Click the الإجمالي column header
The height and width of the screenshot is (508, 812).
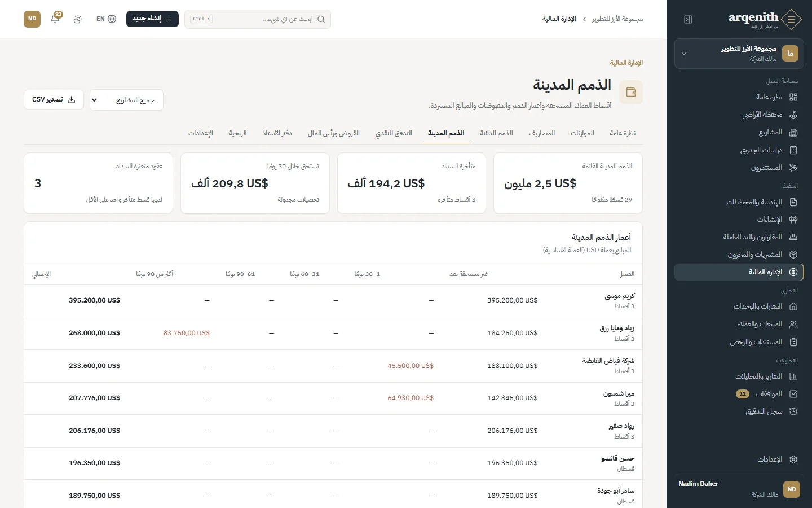[41, 274]
